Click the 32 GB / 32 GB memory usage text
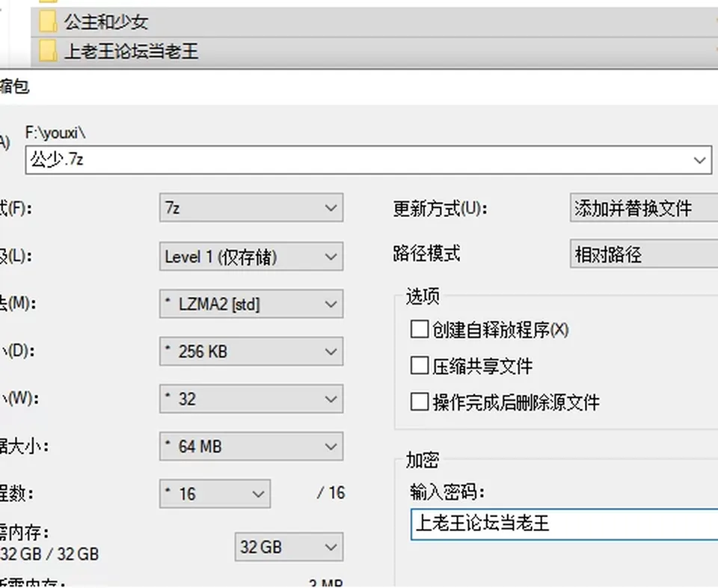Viewport: 718px width, 588px height. tap(49, 554)
